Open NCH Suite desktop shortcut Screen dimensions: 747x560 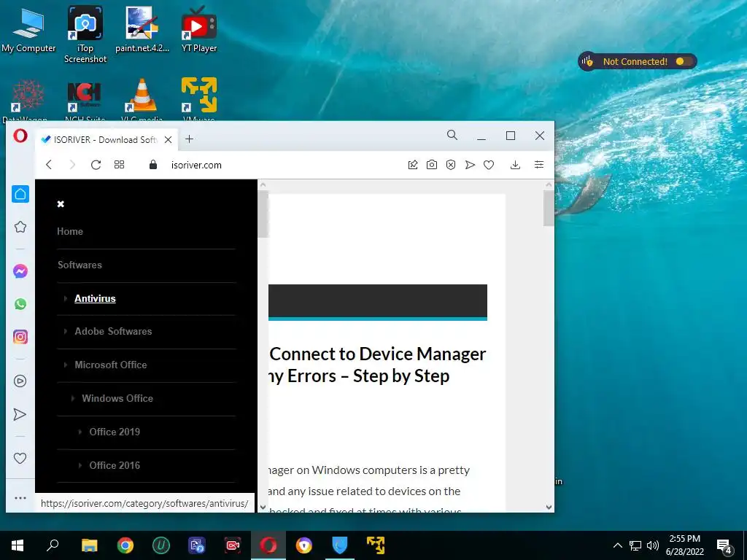click(x=85, y=99)
